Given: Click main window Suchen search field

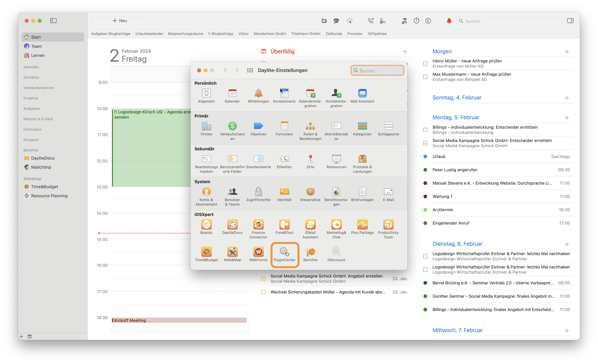Looking at the screenshot, I should pyautogui.click(x=509, y=21).
